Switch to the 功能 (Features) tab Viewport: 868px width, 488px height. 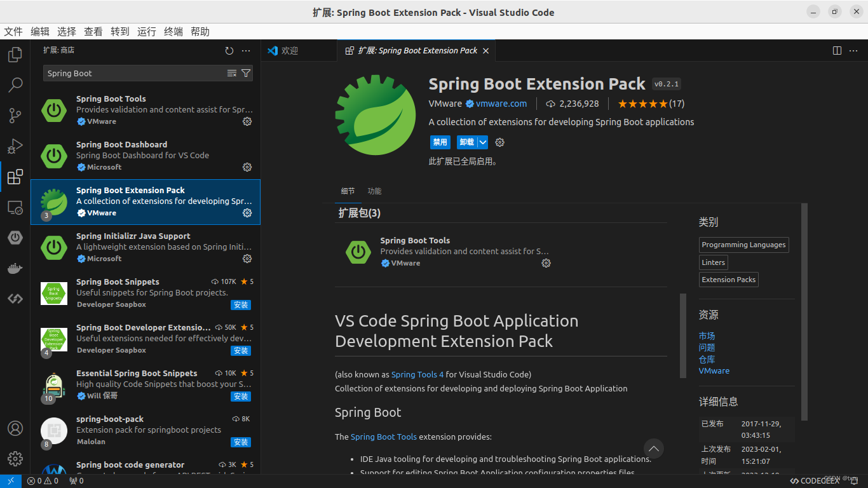point(374,191)
